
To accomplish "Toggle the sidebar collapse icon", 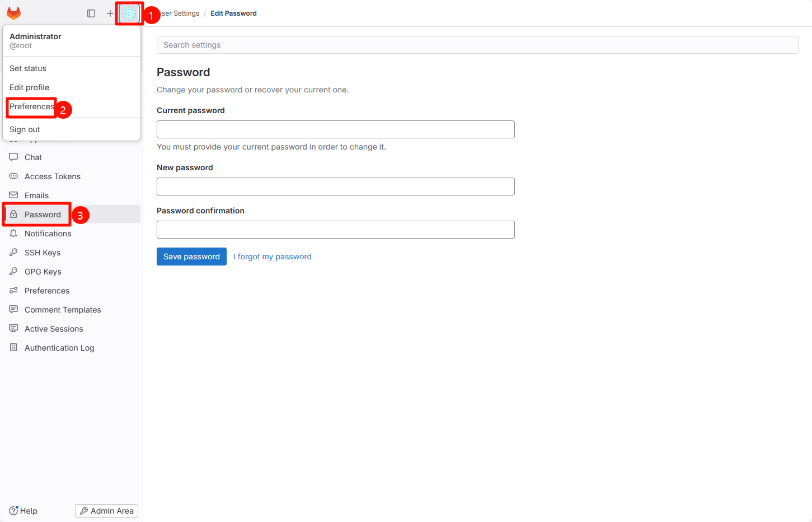I will pyautogui.click(x=91, y=13).
